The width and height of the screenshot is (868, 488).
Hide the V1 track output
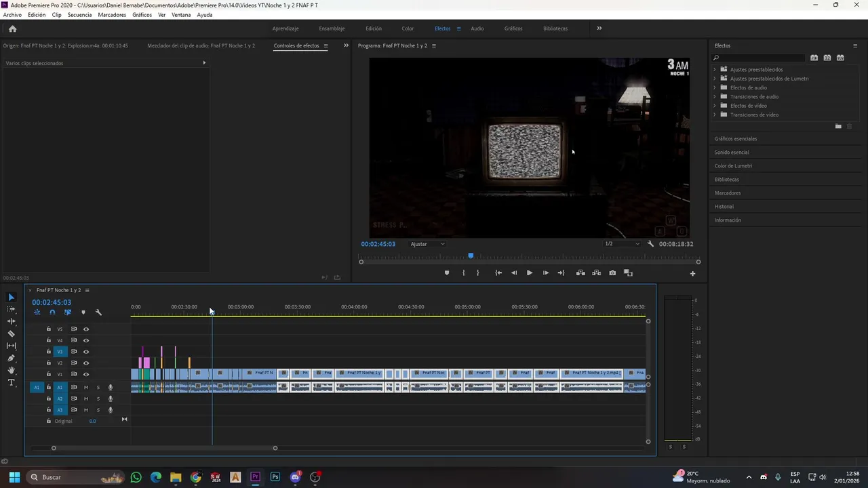click(x=86, y=375)
